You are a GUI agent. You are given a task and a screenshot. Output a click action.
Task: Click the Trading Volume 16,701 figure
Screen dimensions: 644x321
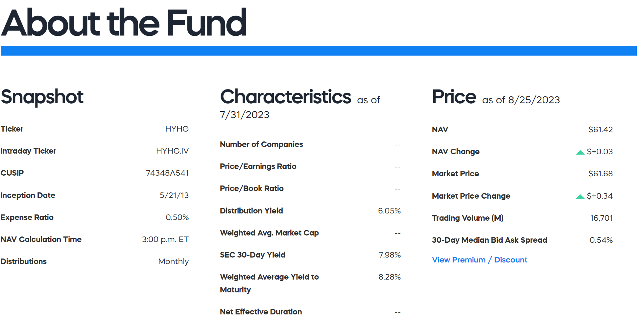(601, 218)
